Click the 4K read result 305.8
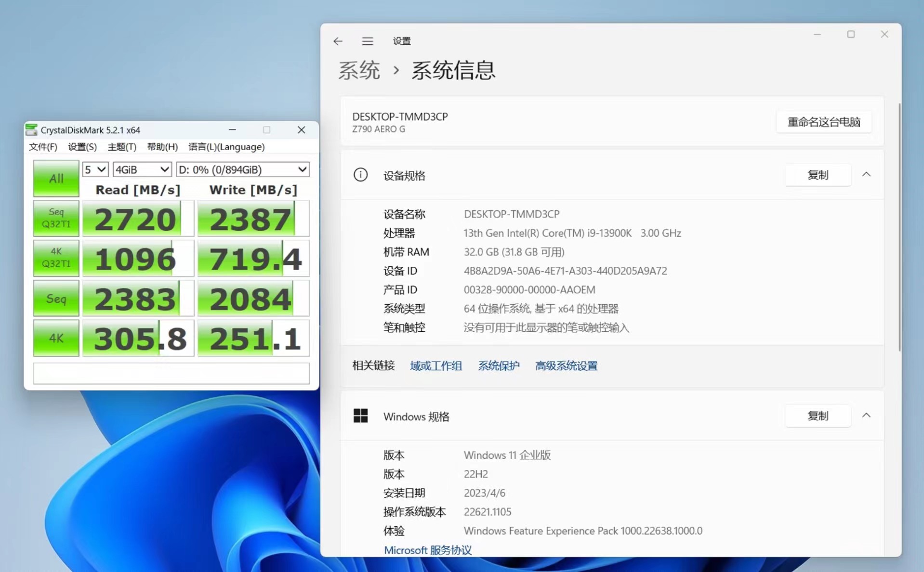This screenshot has width=924, height=572. 138,338
